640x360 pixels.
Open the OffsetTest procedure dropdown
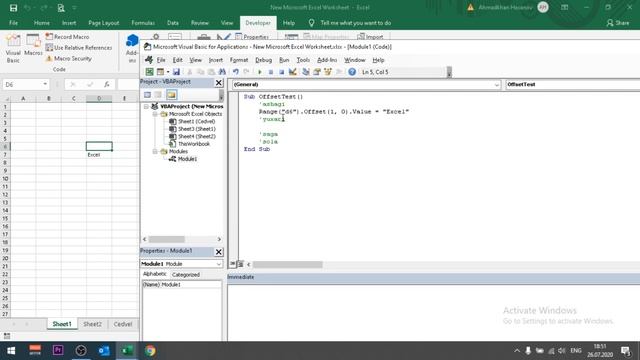click(572, 84)
